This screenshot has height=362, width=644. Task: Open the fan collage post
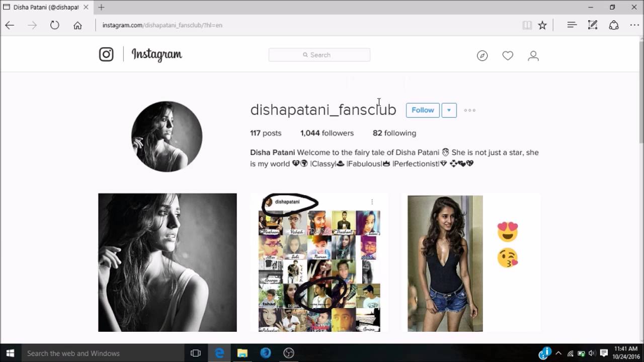[x=319, y=262]
